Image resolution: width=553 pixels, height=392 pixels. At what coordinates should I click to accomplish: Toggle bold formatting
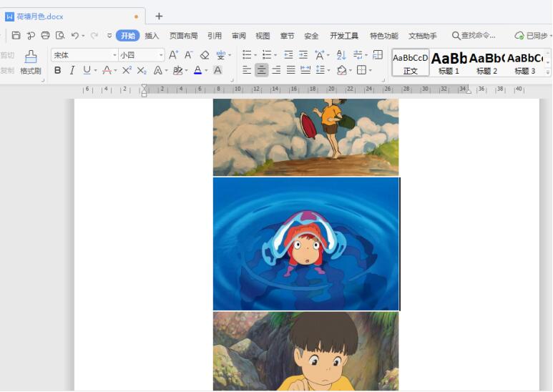pyautogui.click(x=58, y=70)
